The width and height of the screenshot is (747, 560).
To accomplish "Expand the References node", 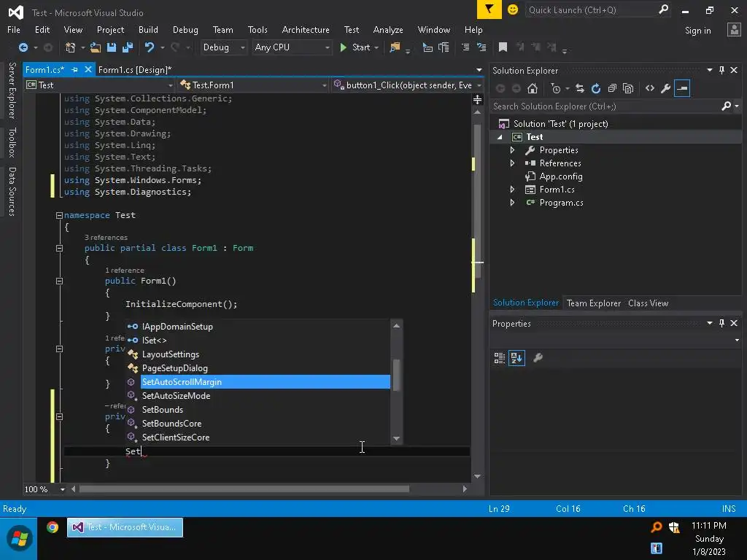I will click(x=512, y=163).
